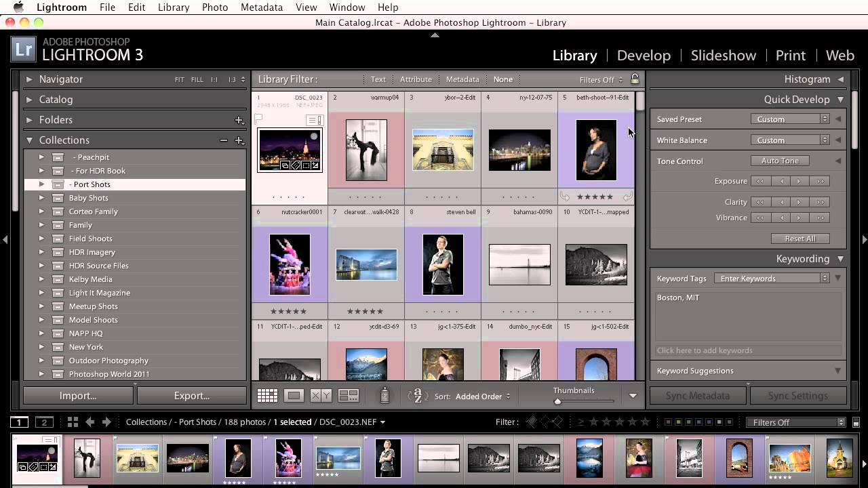
Task: Switch to Loupe view icon
Action: coord(294,396)
